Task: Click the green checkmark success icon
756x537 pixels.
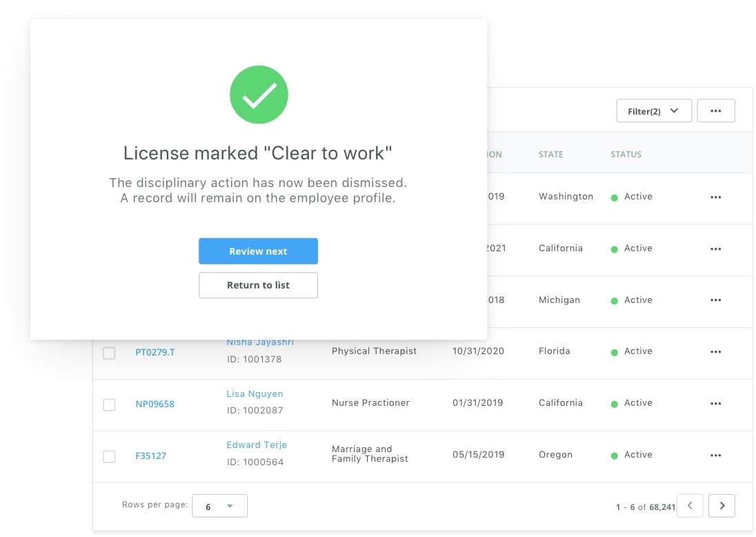Action: (259, 95)
